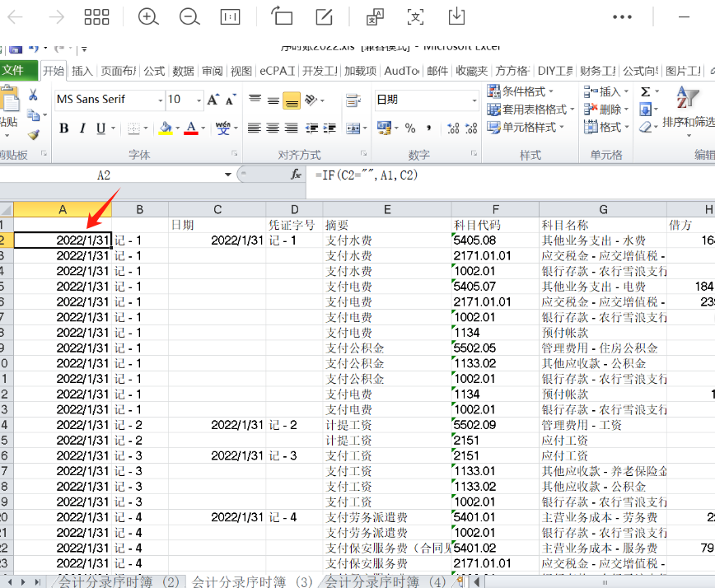Viewport: 715px width, 588px height.
Task: Open 单元格样式 cell styles dropdown
Action: click(x=526, y=127)
